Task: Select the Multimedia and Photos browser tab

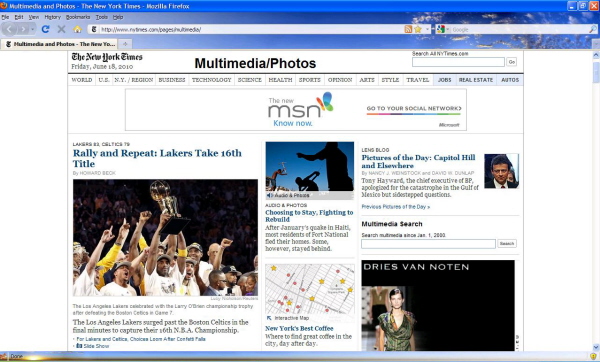Action: click(x=60, y=44)
